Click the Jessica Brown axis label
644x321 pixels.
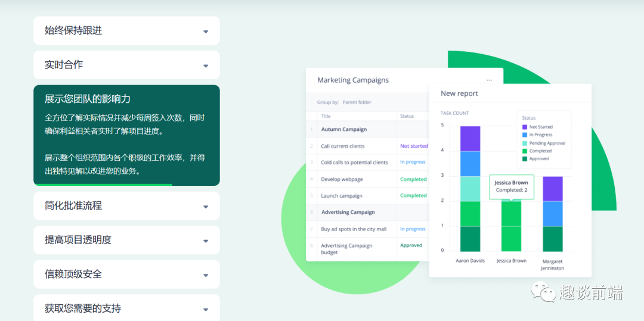pos(512,261)
